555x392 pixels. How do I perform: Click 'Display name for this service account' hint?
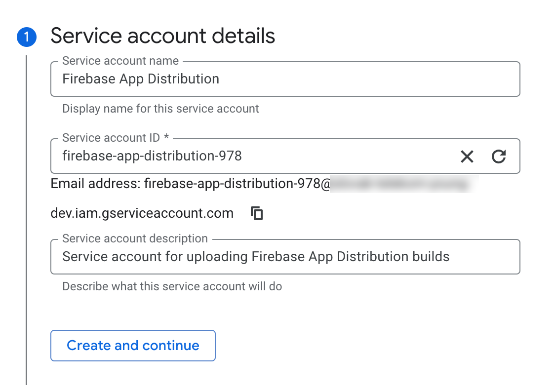pos(160,109)
